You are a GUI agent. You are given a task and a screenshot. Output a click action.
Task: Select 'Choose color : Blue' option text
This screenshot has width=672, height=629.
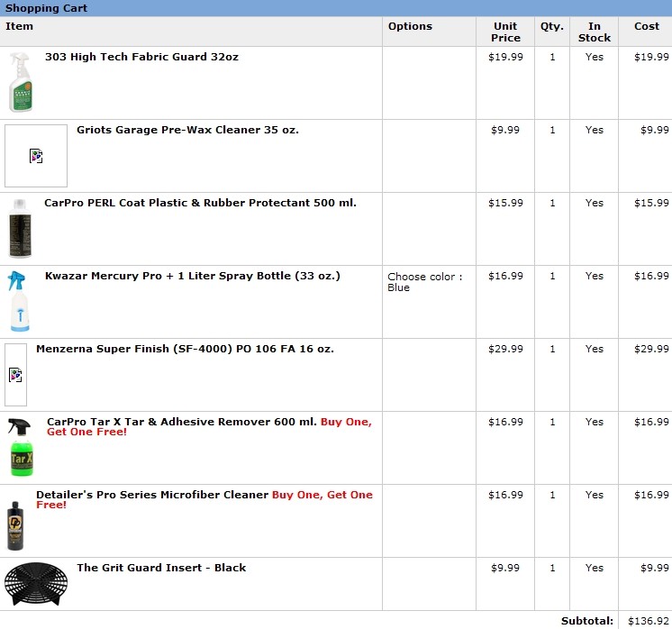pos(424,282)
